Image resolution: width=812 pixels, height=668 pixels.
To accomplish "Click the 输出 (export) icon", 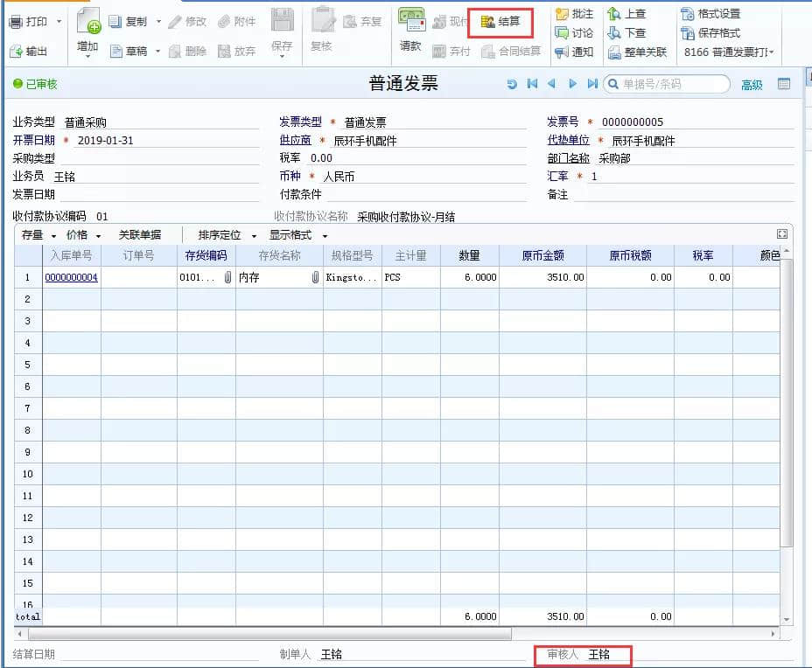I will [x=28, y=52].
